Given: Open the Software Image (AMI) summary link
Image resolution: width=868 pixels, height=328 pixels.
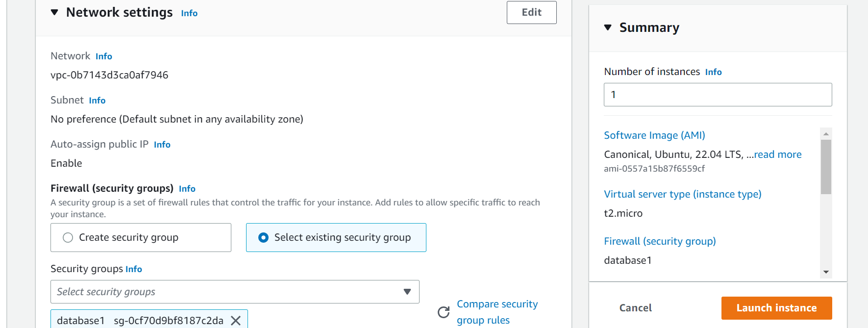Looking at the screenshot, I should tap(654, 135).
